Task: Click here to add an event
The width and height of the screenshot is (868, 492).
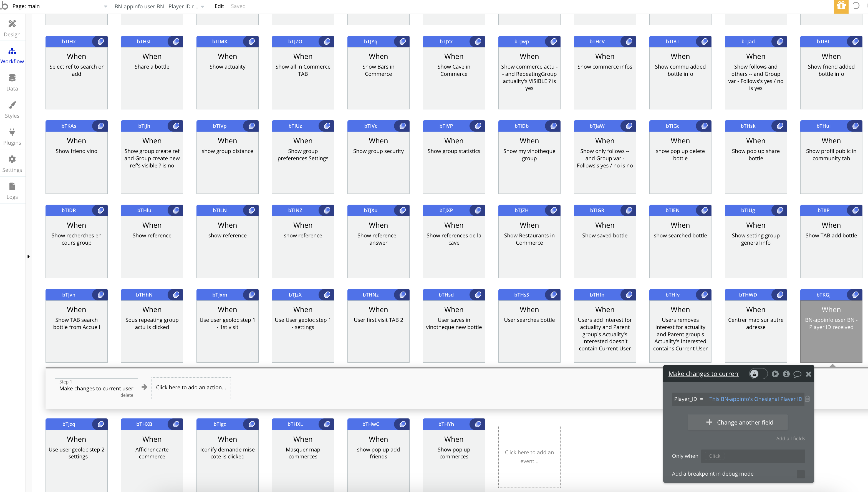Action: coord(529,456)
